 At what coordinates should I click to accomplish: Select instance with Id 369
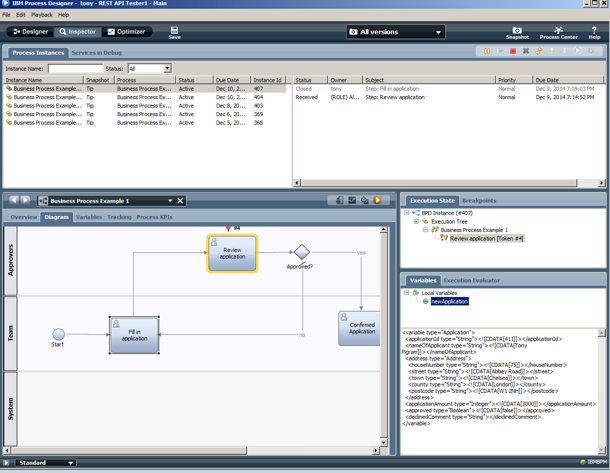click(144, 114)
